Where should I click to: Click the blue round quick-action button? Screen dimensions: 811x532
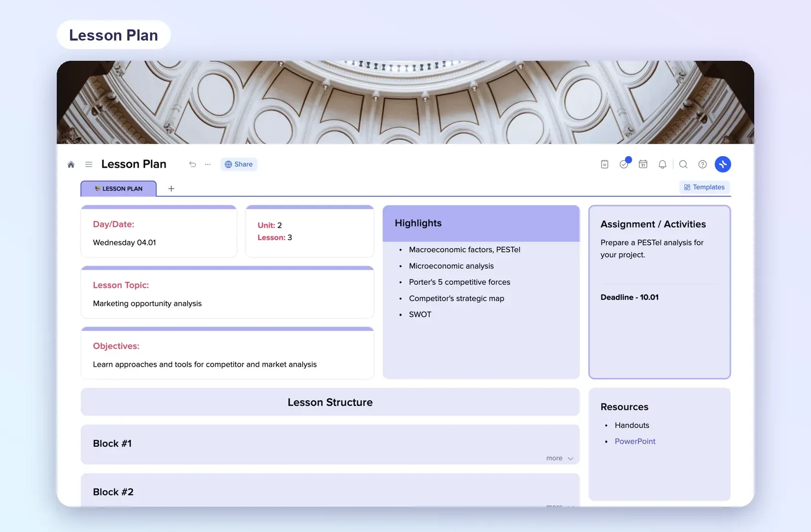[x=723, y=164]
